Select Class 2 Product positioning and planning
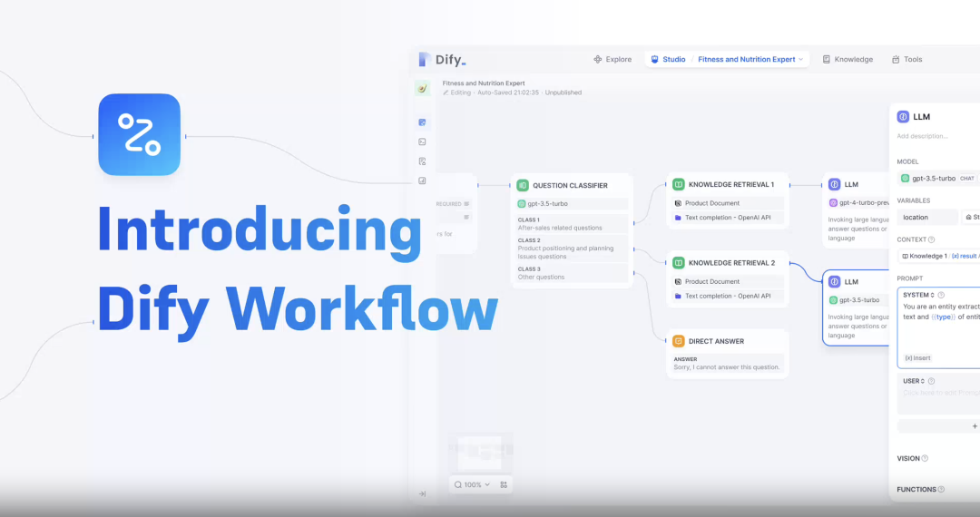Viewport: 980px width, 517px height. [572, 248]
